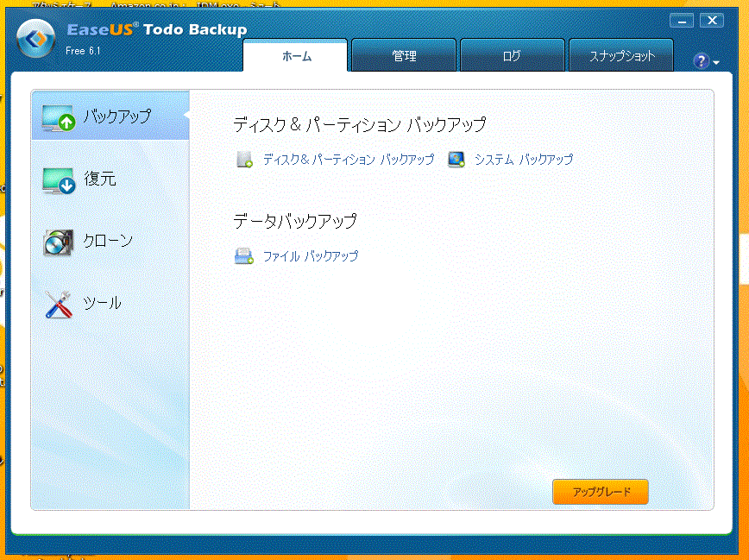The height and width of the screenshot is (560, 749).
Task: Click the ディスク＆パーティション バックアップ section heading
Action: pyautogui.click(x=360, y=125)
